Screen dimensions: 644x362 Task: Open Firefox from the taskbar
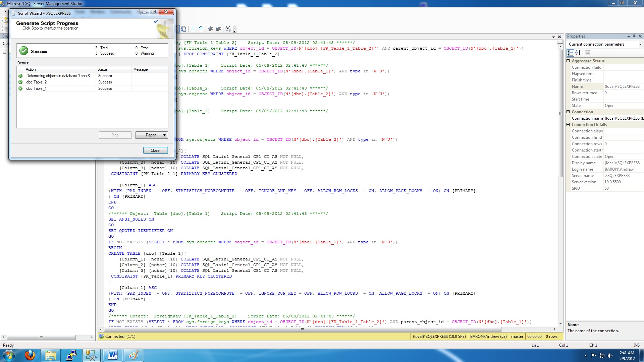tap(30, 355)
